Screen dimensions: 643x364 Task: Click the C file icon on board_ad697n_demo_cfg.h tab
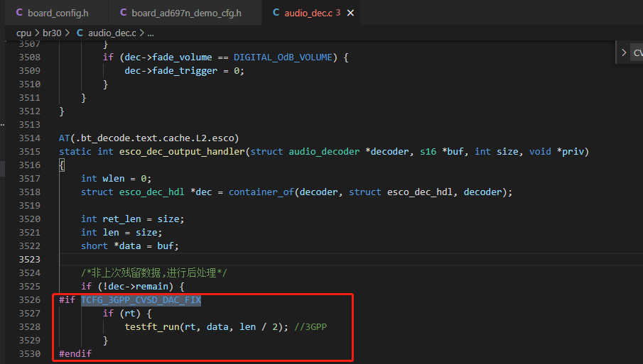tap(123, 13)
